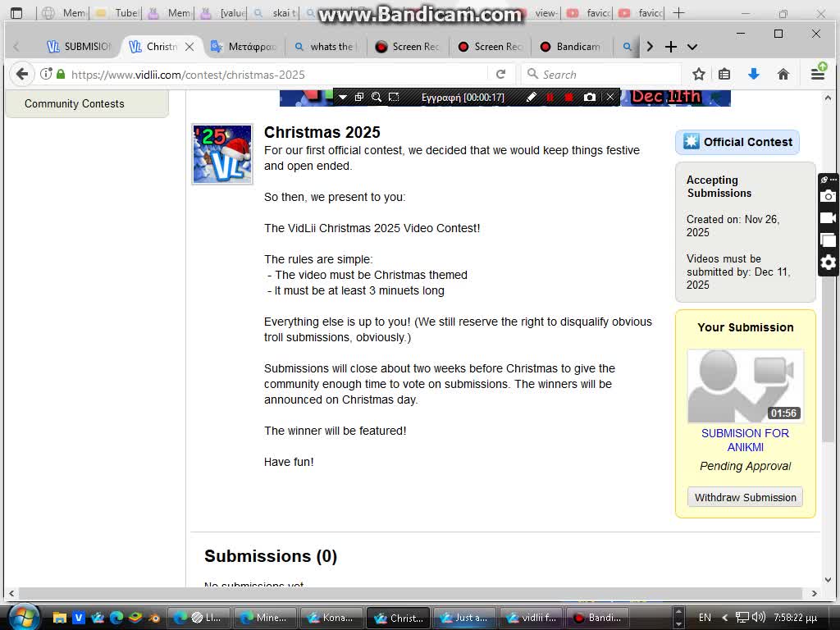Expand the list all tabs chevron

coord(692,47)
